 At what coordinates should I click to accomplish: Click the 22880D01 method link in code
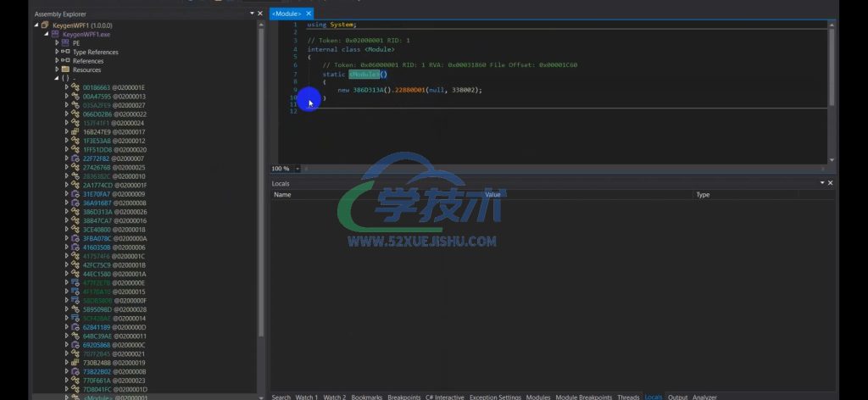409,90
